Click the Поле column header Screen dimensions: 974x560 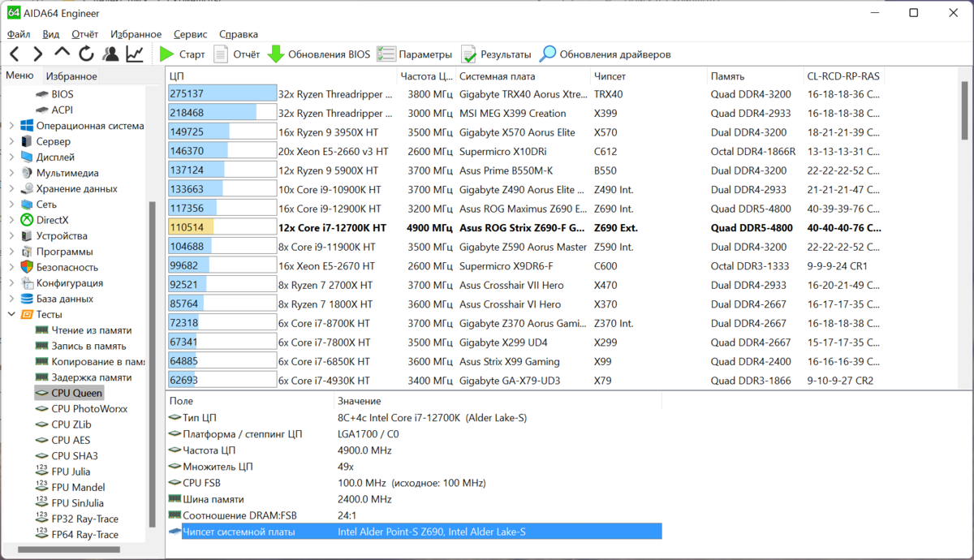(x=249, y=401)
